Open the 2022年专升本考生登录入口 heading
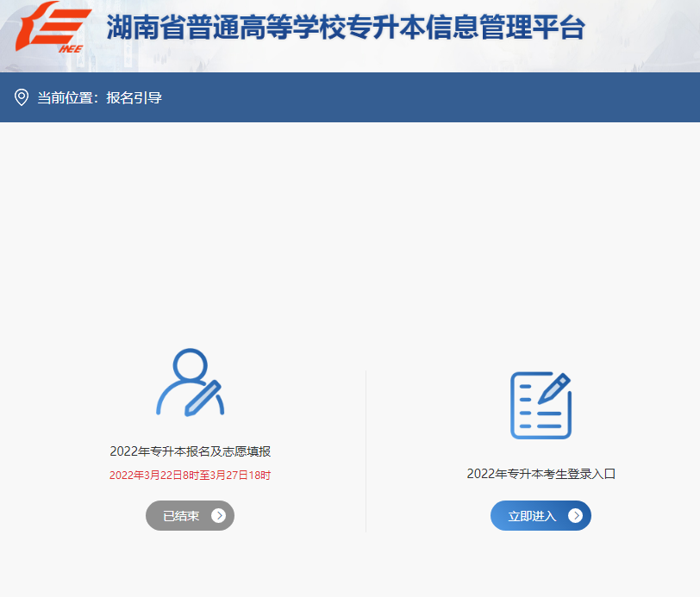700x597 pixels. [541, 474]
